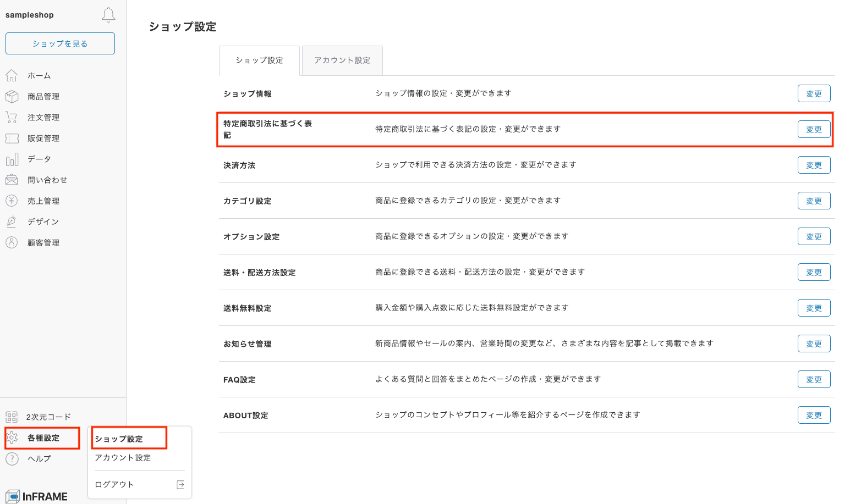Click the 各種設定 gear icon
The image size is (861, 504).
pyautogui.click(x=12, y=438)
